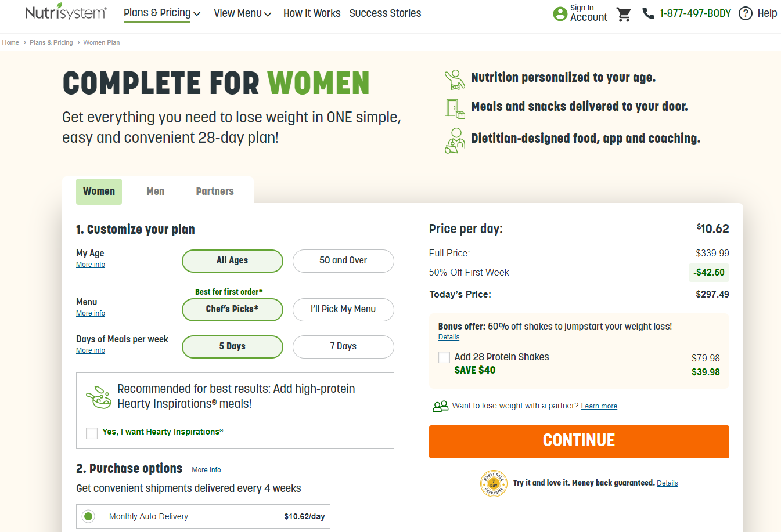The height and width of the screenshot is (532, 781).
Task: Click the phone icon beside 1-877-497-BODY
Action: point(648,13)
